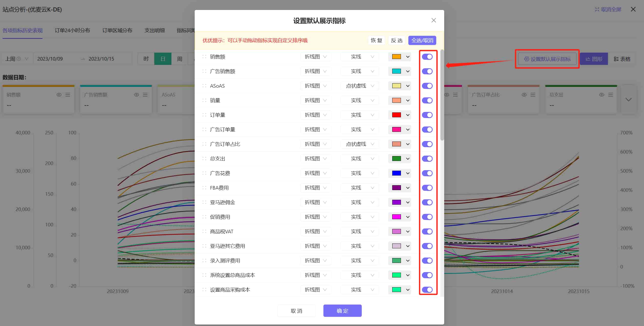Click the drag handle beside 设置商品采购成本
644x326 pixels.
coord(204,290)
